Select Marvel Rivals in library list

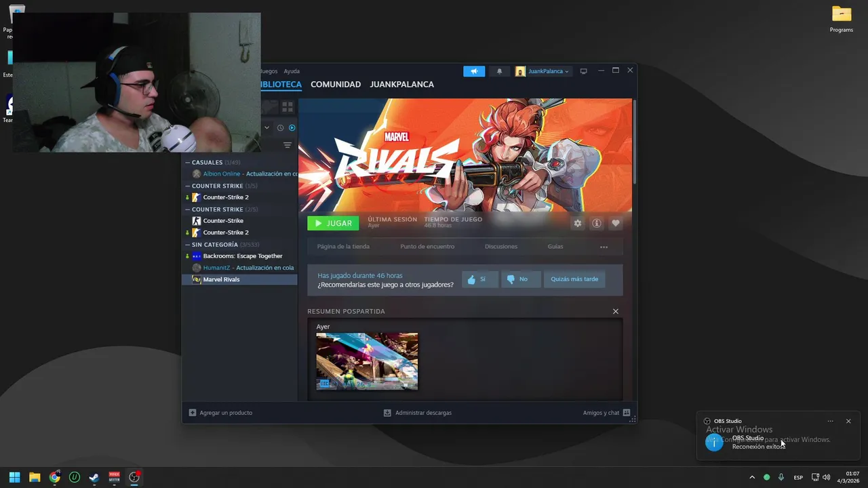pyautogui.click(x=240, y=279)
